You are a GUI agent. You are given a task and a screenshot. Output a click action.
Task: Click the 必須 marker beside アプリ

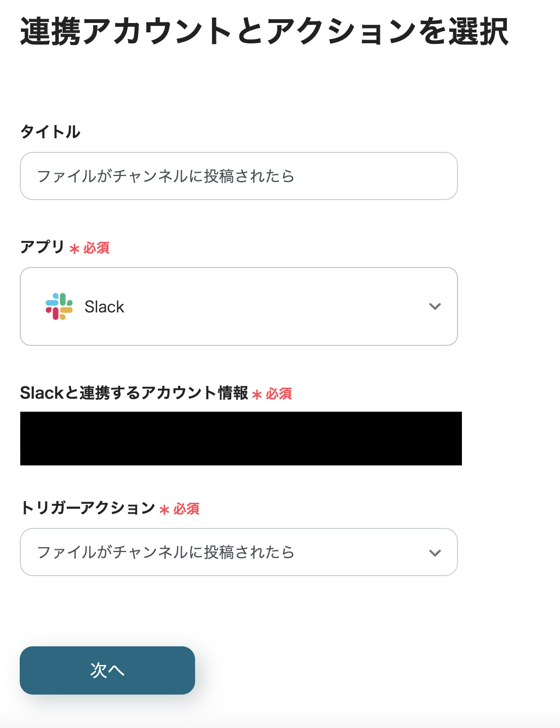click(x=96, y=248)
